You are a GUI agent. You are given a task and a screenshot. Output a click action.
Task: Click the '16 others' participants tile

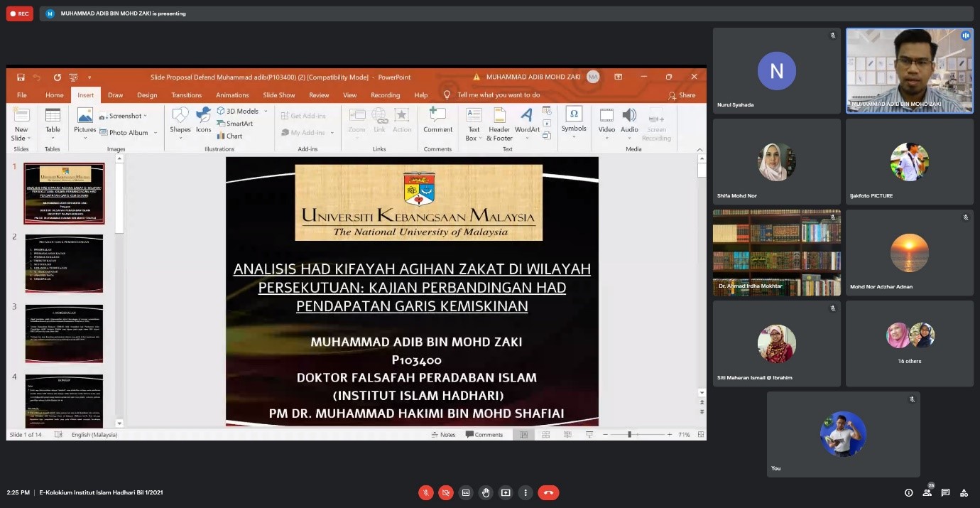click(x=909, y=344)
